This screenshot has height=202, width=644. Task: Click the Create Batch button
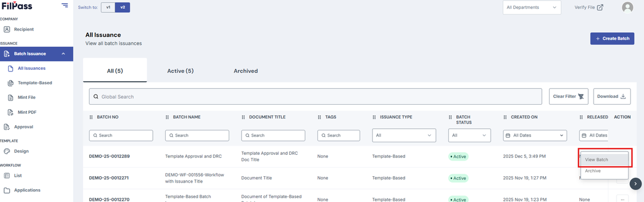612,39
